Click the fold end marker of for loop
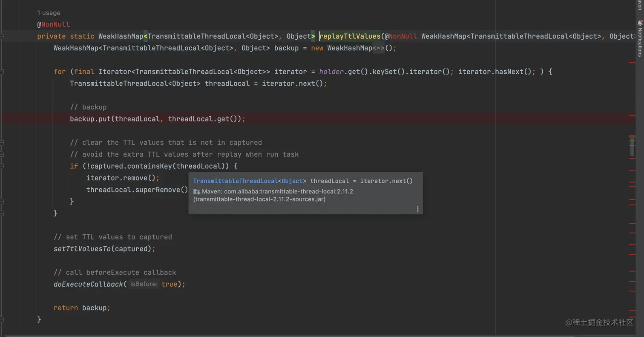The width and height of the screenshot is (644, 337). click(x=2, y=213)
